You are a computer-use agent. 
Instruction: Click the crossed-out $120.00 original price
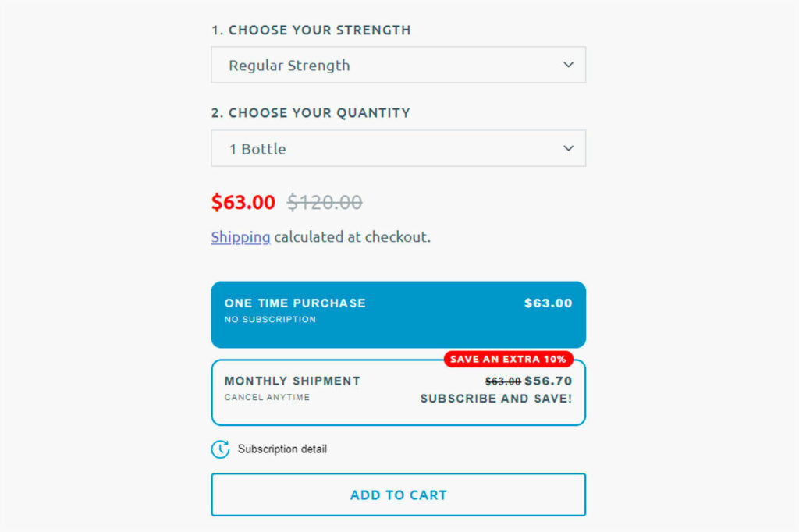[325, 203]
